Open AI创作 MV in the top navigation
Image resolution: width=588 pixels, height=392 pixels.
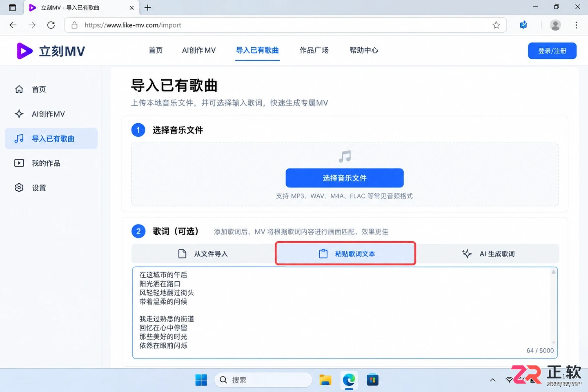(199, 50)
